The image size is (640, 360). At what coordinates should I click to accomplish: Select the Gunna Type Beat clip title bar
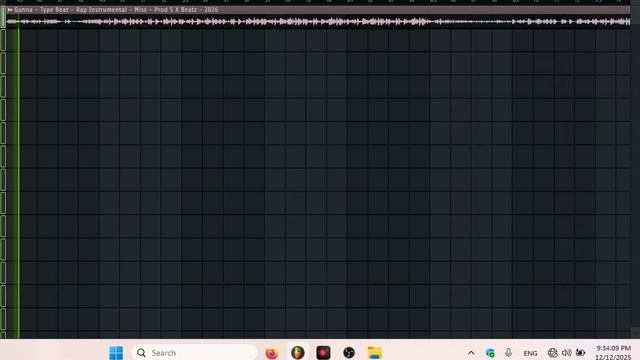pos(318,10)
